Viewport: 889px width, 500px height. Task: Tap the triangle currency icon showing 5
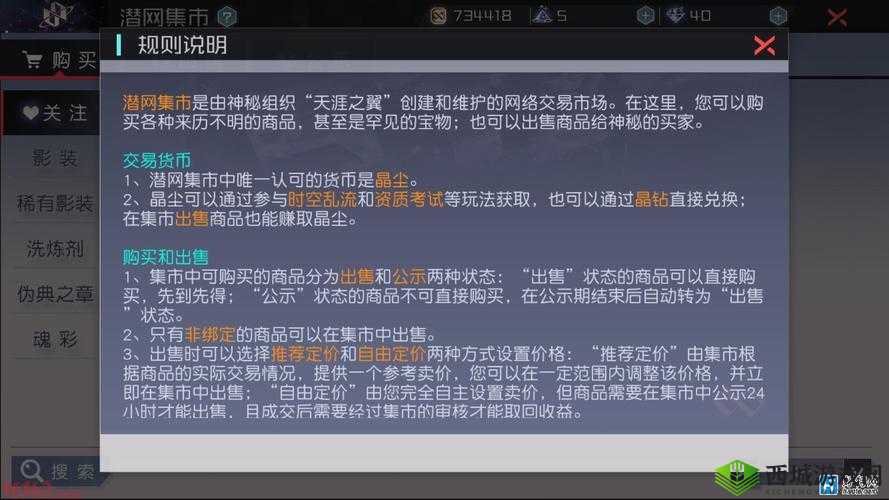tap(542, 15)
